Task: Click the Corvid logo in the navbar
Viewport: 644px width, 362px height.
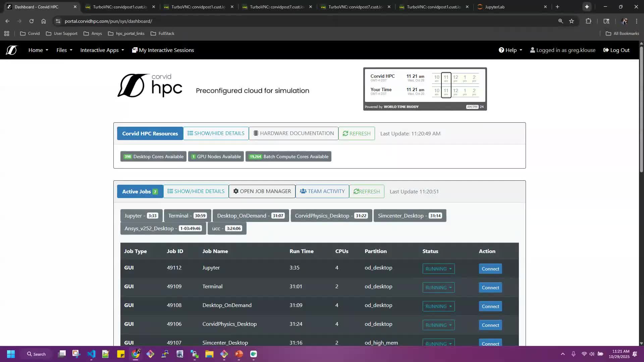Action: [11, 50]
